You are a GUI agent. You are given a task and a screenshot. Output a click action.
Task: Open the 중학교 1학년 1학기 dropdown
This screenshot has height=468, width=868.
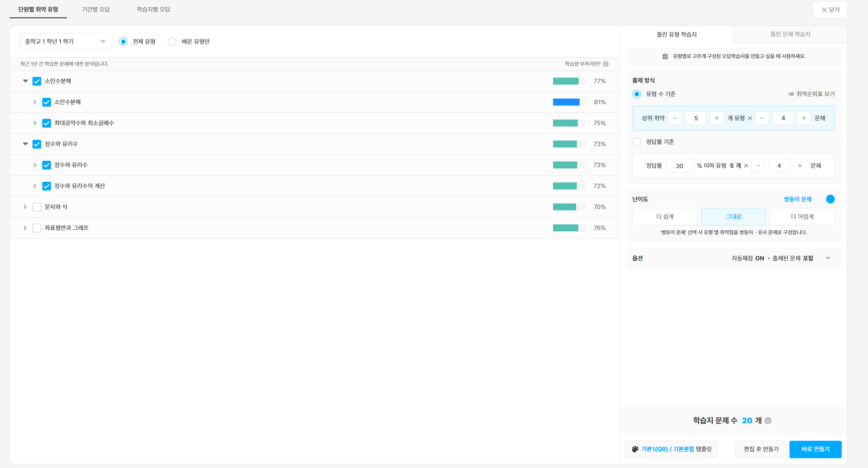coord(66,42)
